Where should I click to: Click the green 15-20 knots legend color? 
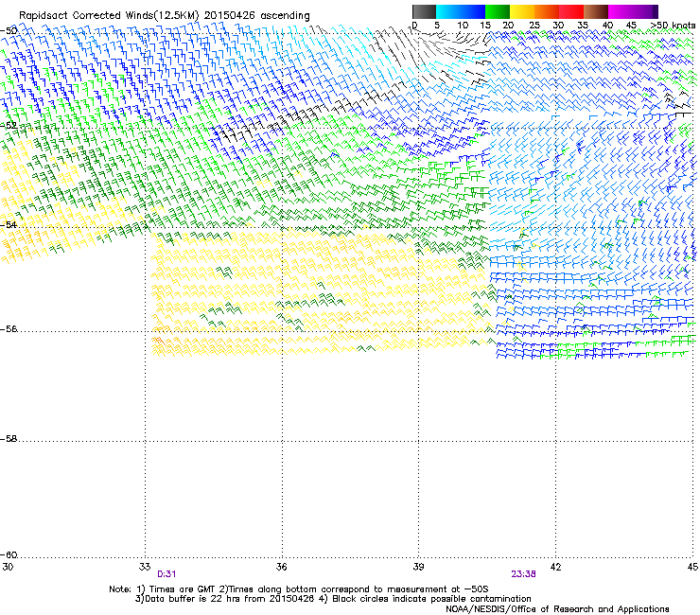498,11
